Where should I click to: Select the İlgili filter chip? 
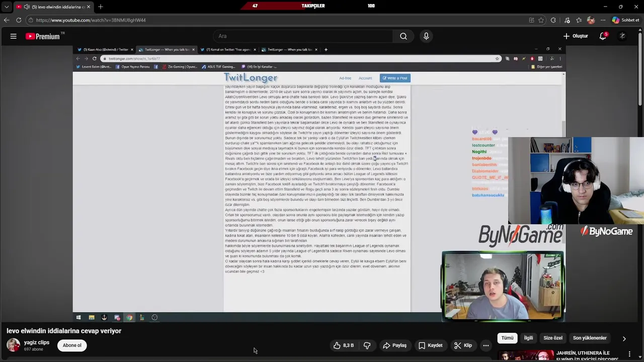pos(528,338)
